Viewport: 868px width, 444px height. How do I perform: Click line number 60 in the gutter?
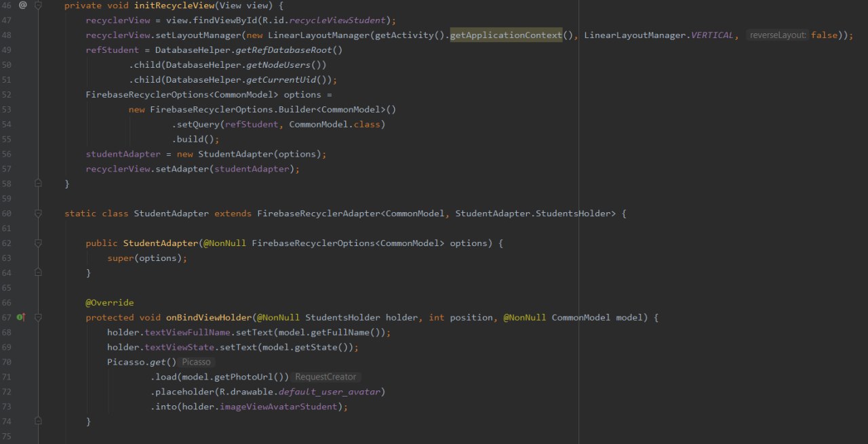(7, 214)
